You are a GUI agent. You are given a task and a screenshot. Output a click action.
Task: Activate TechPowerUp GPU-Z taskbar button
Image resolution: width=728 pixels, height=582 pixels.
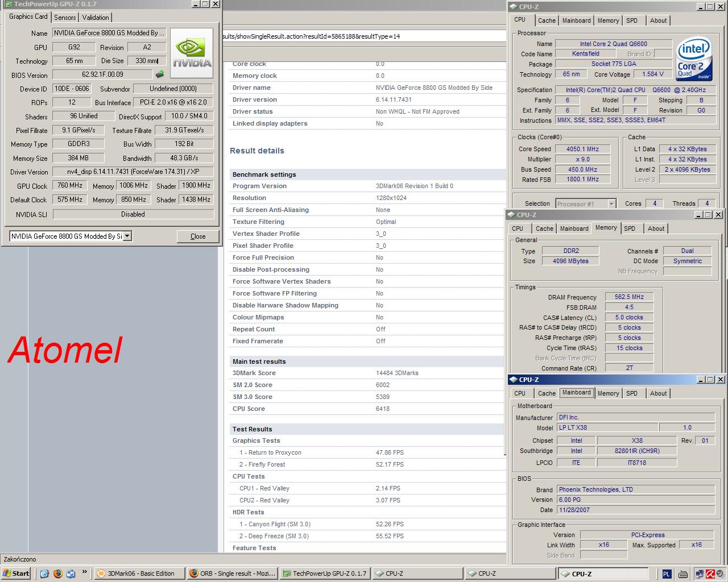[325, 573]
